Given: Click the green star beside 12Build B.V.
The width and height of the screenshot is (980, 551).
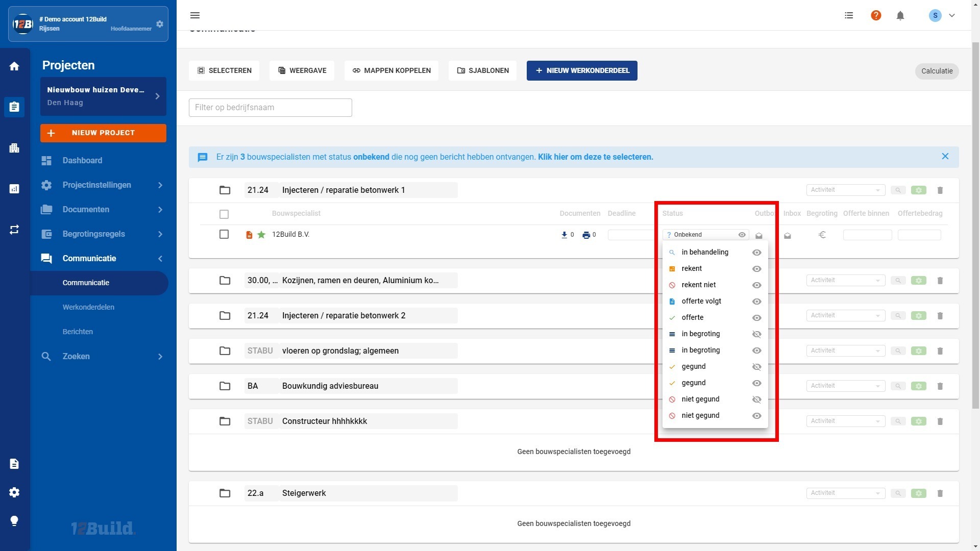Looking at the screenshot, I should click(261, 235).
